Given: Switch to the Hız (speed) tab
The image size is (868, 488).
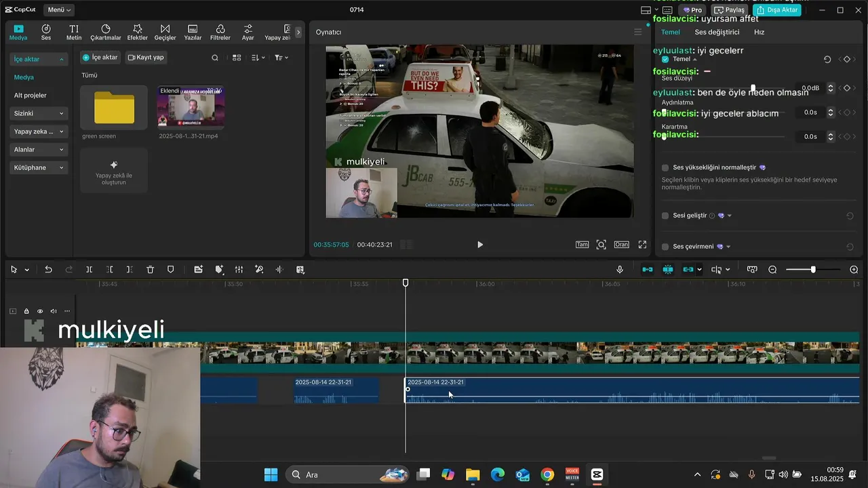Looking at the screenshot, I should coord(759,32).
